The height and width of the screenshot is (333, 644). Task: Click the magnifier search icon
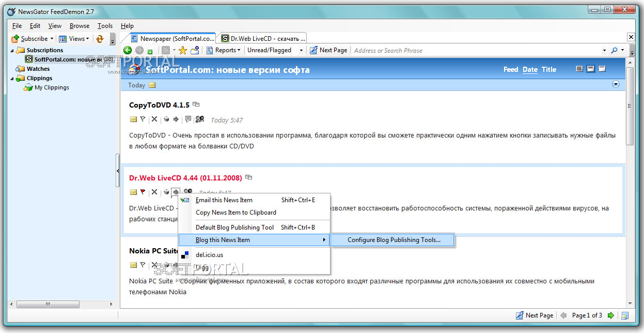pos(614,50)
